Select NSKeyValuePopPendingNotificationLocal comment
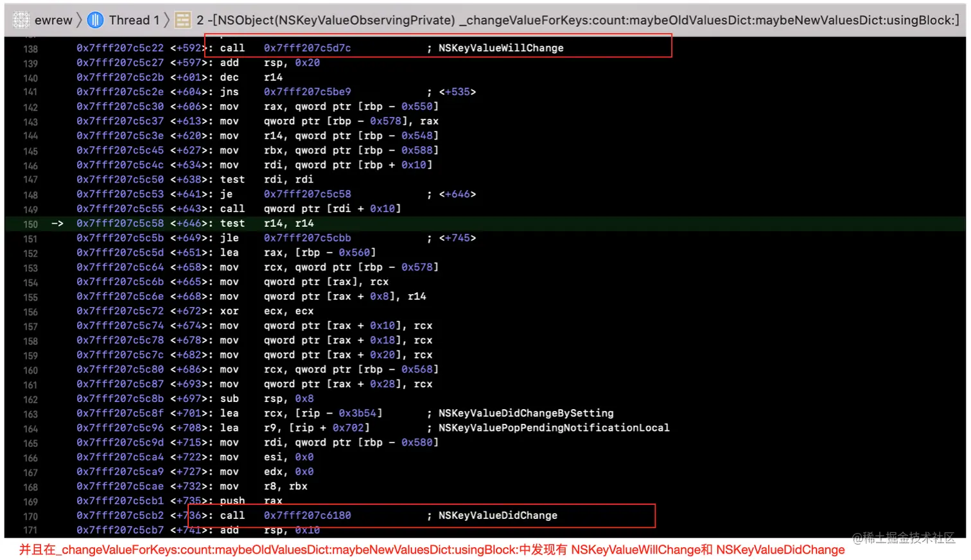Viewport: 971px width, 560px height. click(554, 428)
